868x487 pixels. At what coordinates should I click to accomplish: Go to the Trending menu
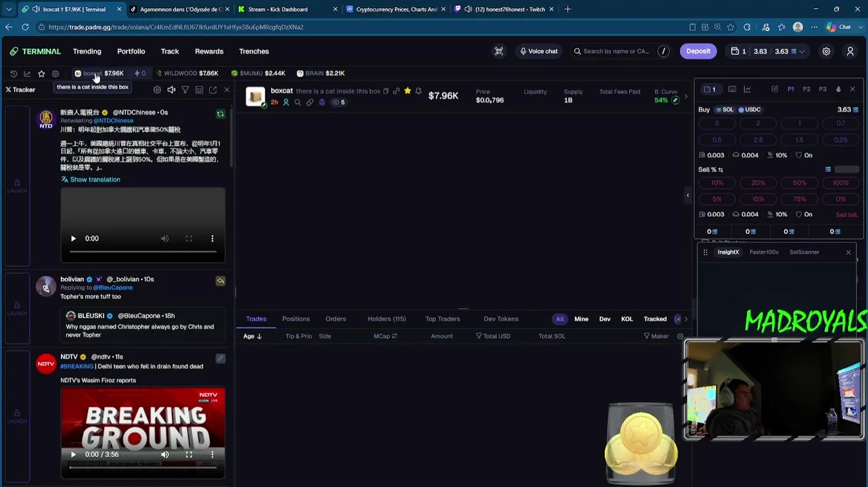click(87, 51)
